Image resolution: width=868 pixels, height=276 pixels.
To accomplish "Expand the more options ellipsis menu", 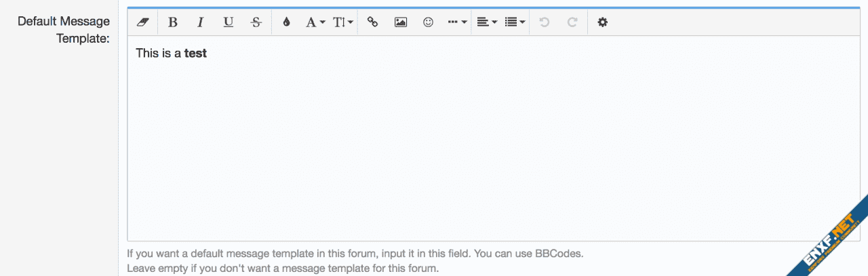I will [x=457, y=22].
